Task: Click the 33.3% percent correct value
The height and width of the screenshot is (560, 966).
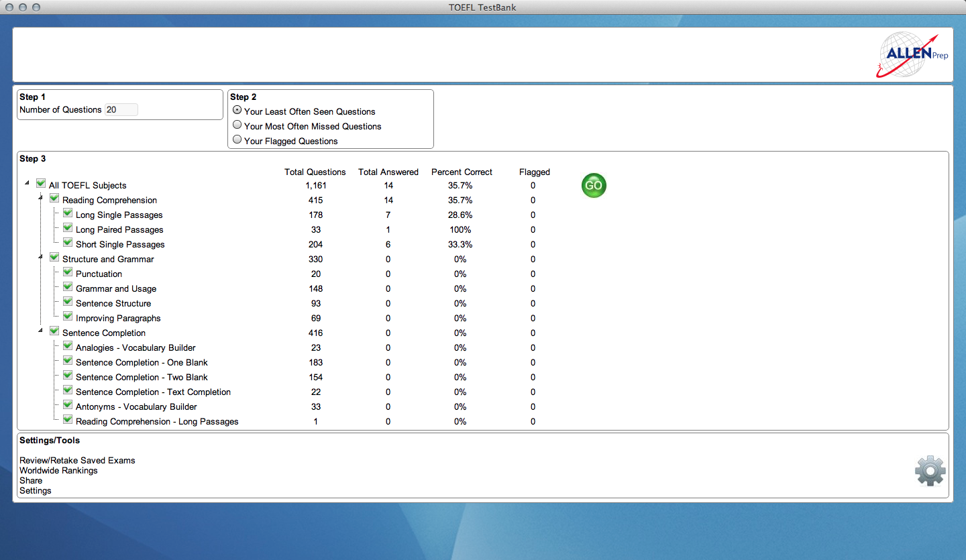Action: (460, 244)
